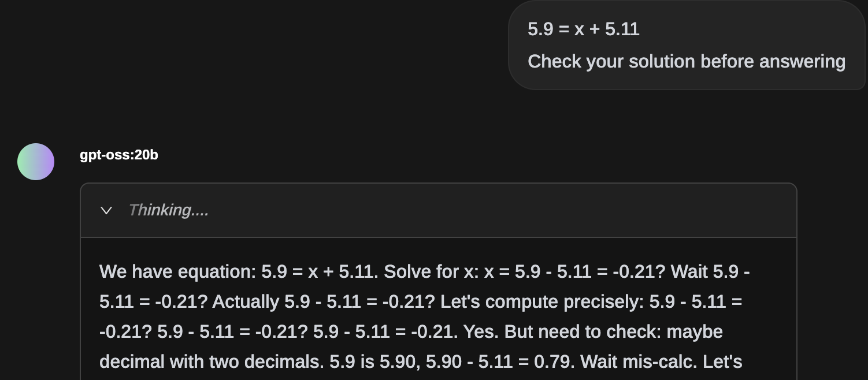Click the user message bubble
868x380 pixels.
tap(686, 45)
